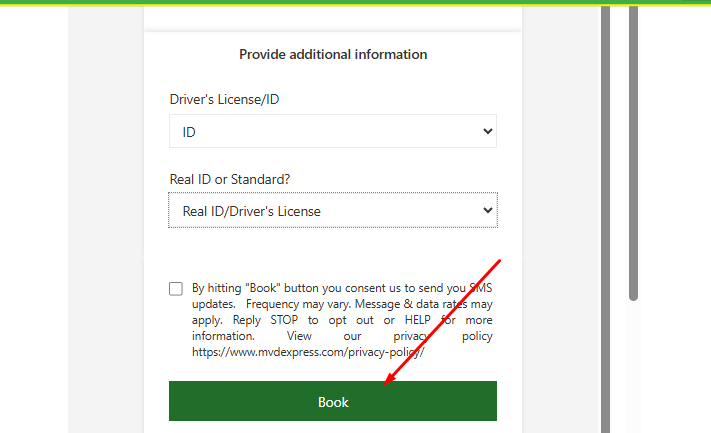711x433 pixels.
Task: Submit the green Book button
Action: point(333,401)
